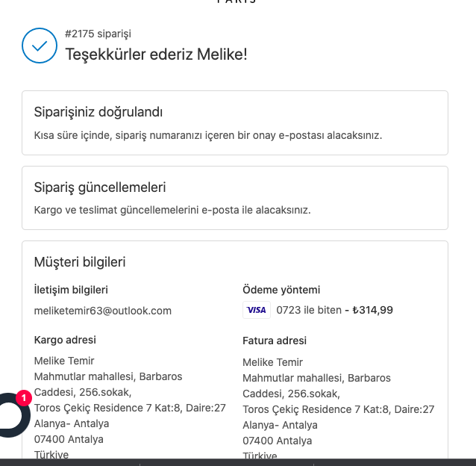The width and height of the screenshot is (476, 466).
Task: Click the Sipariş güncellemeleri heading
Action: coord(100,187)
